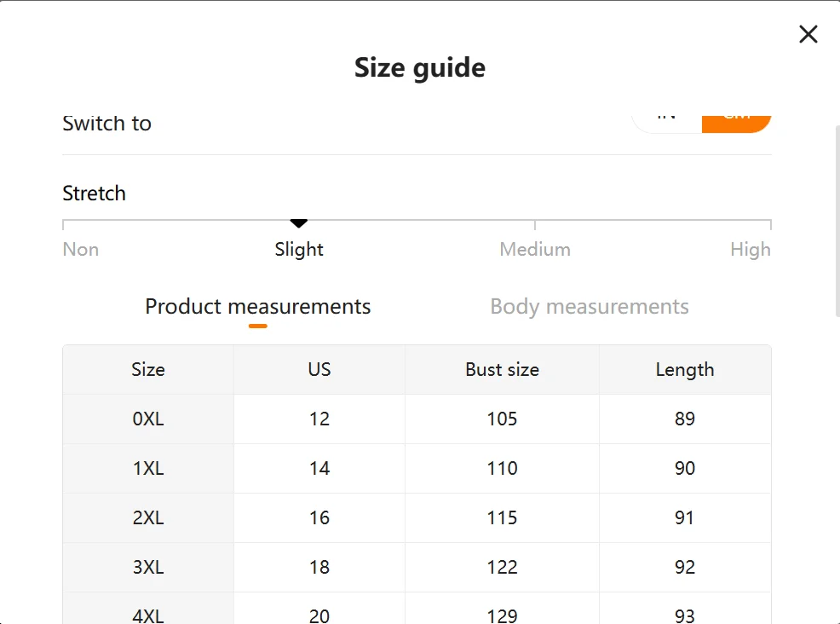
Task: Open the Product measurements tab
Action: tap(257, 307)
